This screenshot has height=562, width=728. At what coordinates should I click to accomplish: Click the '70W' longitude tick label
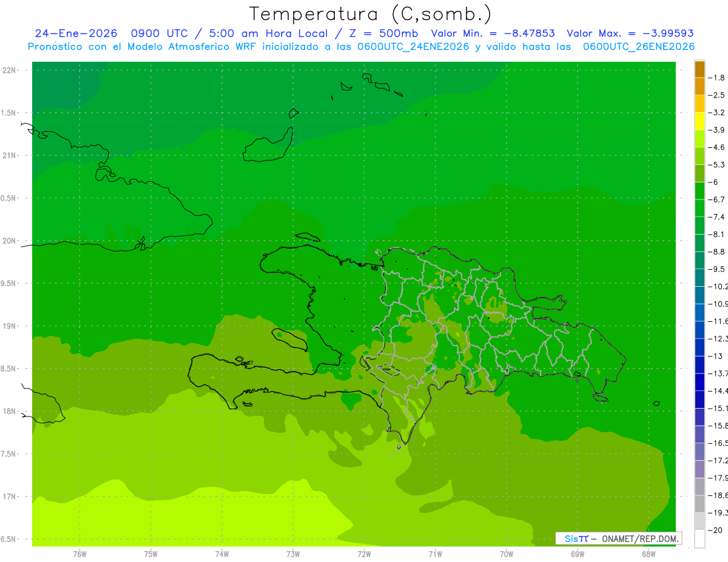507,554
